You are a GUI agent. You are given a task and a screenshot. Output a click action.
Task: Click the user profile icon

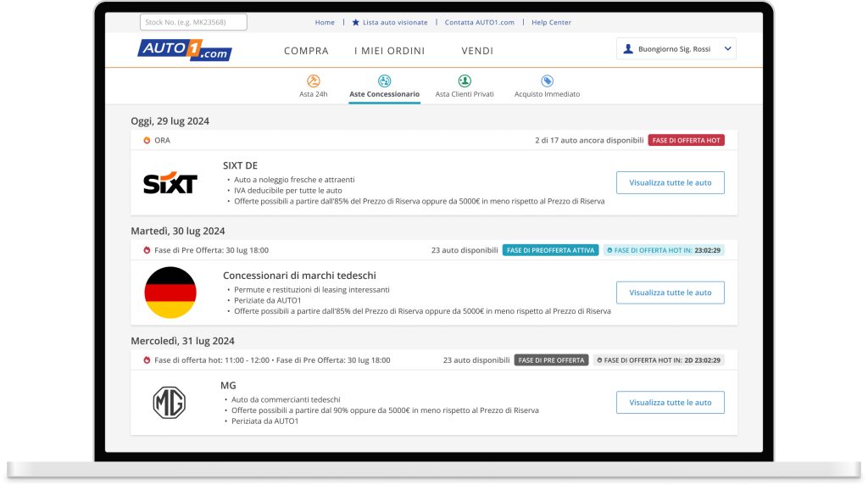628,48
